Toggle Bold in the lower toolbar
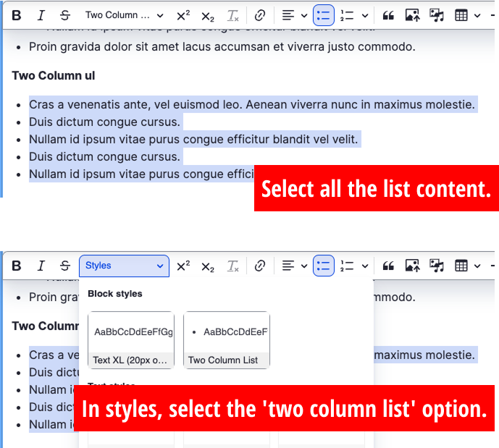Image resolution: width=499 pixels, height=448 pixels. tap(17, 266)
